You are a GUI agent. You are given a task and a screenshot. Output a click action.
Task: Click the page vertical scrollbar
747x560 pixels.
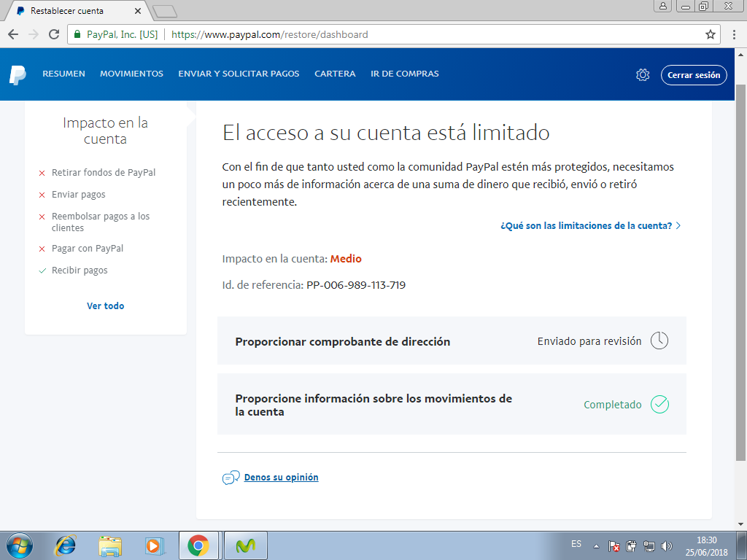tap(741, 273)
